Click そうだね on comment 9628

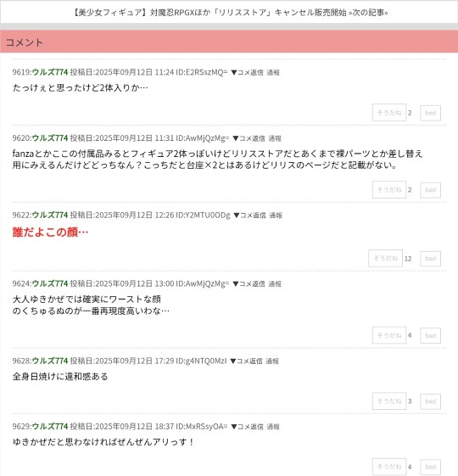(389, 401)
